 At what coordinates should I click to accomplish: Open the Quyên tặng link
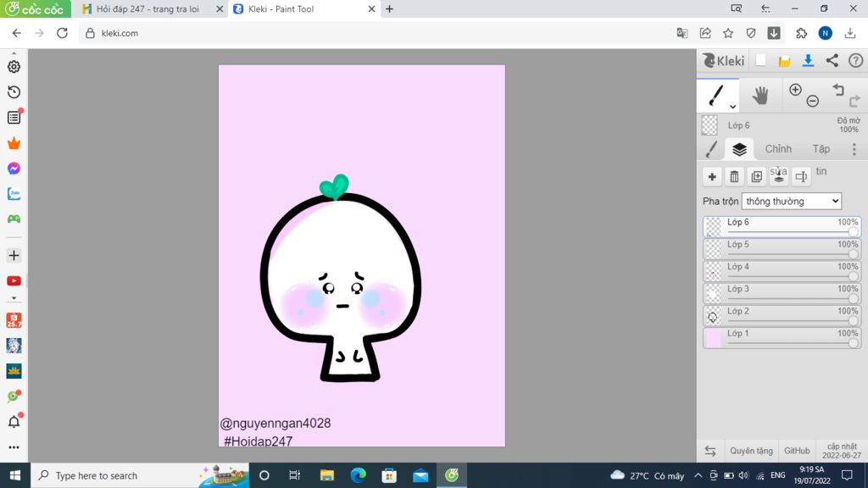pos(751,451)
